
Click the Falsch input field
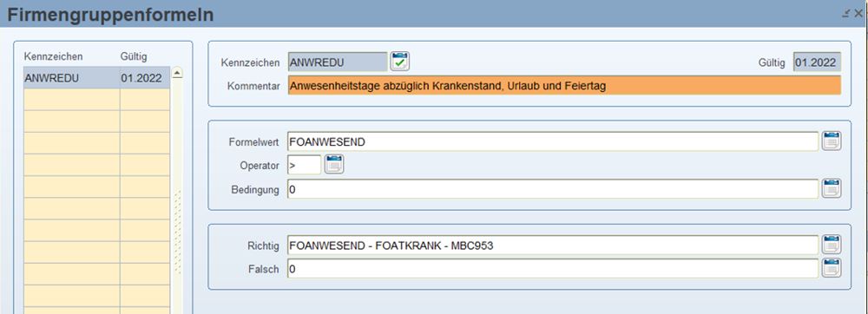pos(553,269)
